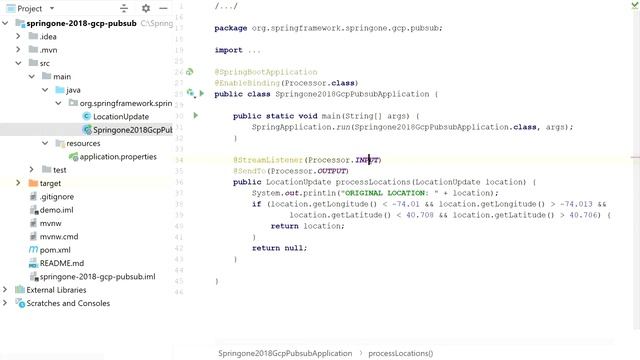Expand the test folder
The height and width of the screenshot is (360, 640).
[x=31, y=169]
